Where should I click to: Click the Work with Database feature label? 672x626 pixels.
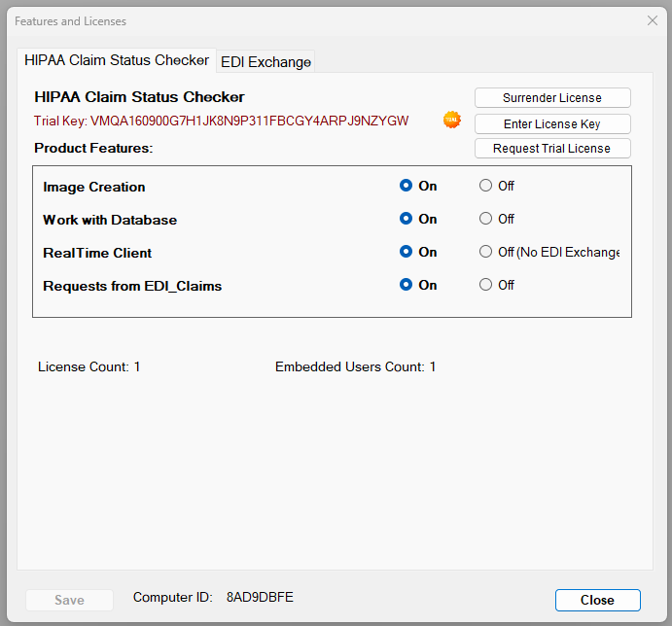click(110, 220)
